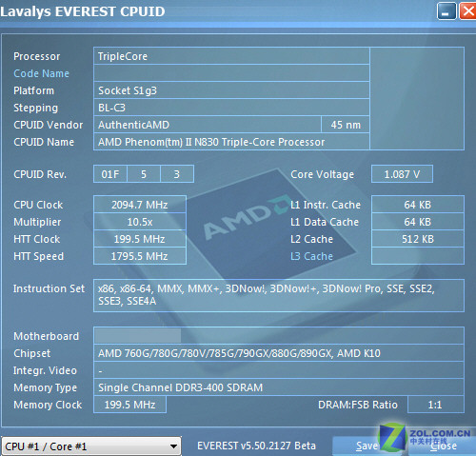Click the 64 KB L1 Instr. Cache value
This screenshot has height=456, width=476.
pyautogui.click(x=418, y=205)
